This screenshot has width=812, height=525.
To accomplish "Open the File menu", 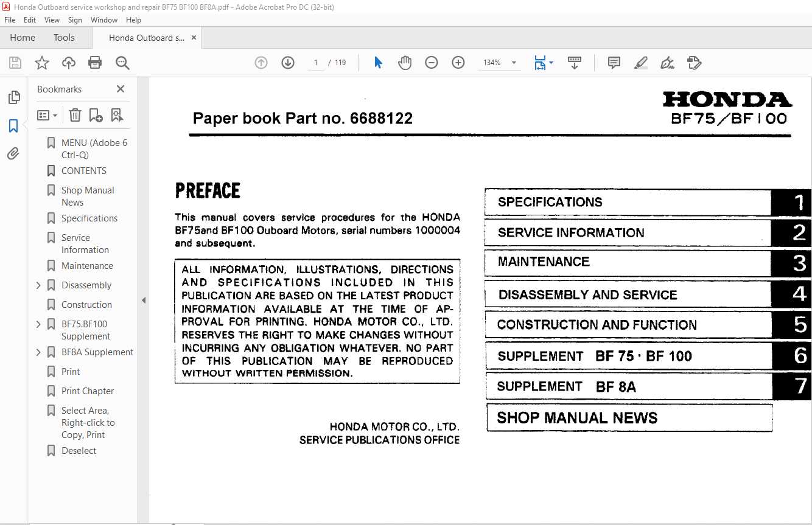I will coord(10,20).
